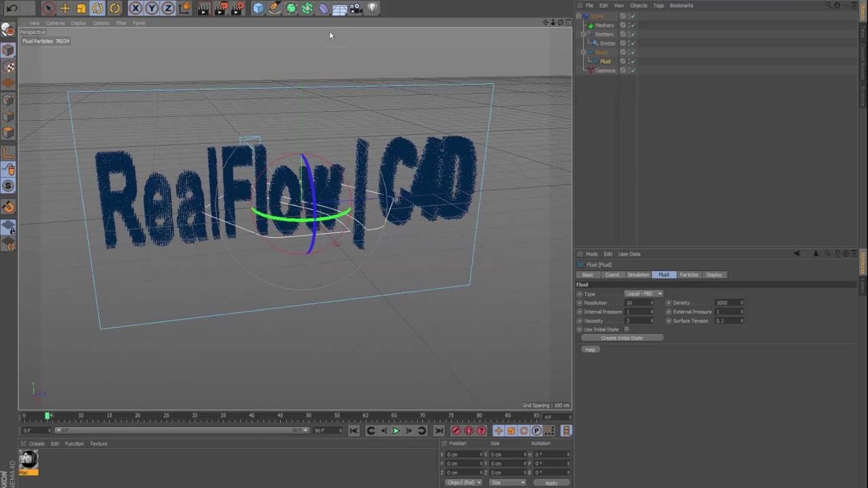Open Edit Render Settings icon
Viewport: 868px width, 488px height.
click(237, 8)
